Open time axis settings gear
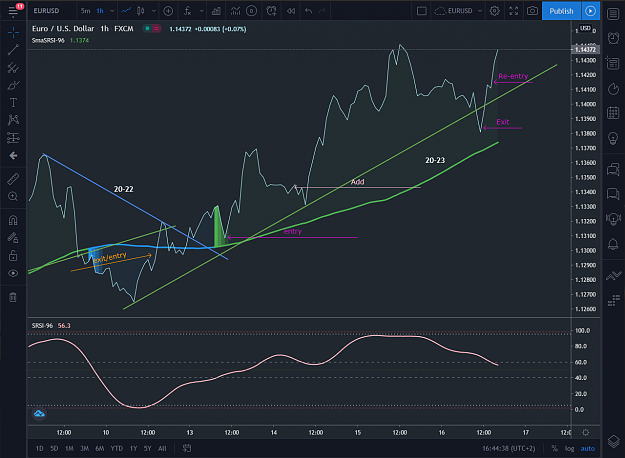Image resolution: width=625 pixels, height=458 pixels. [x=585, y=432]
